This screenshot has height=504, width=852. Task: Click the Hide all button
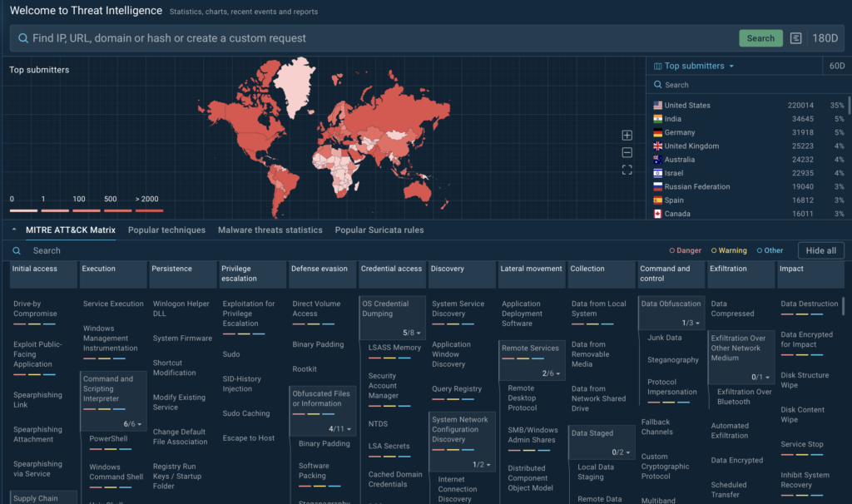820,250
